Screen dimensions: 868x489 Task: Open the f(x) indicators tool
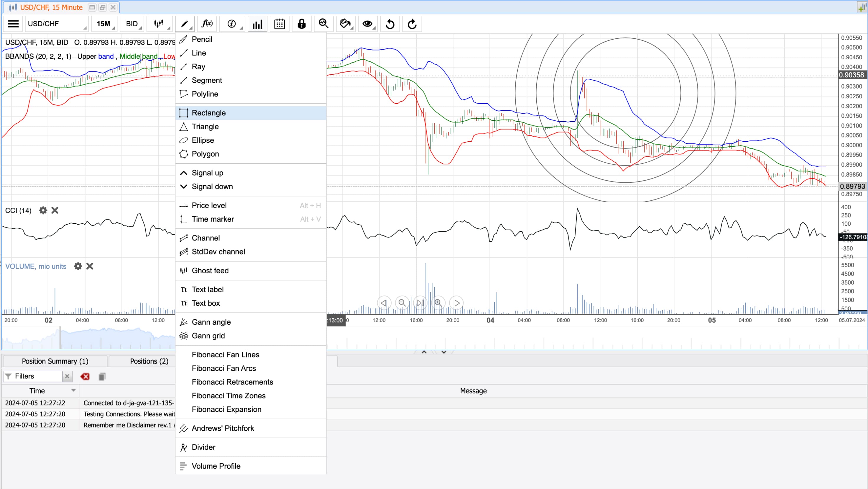tap(207, 24)
